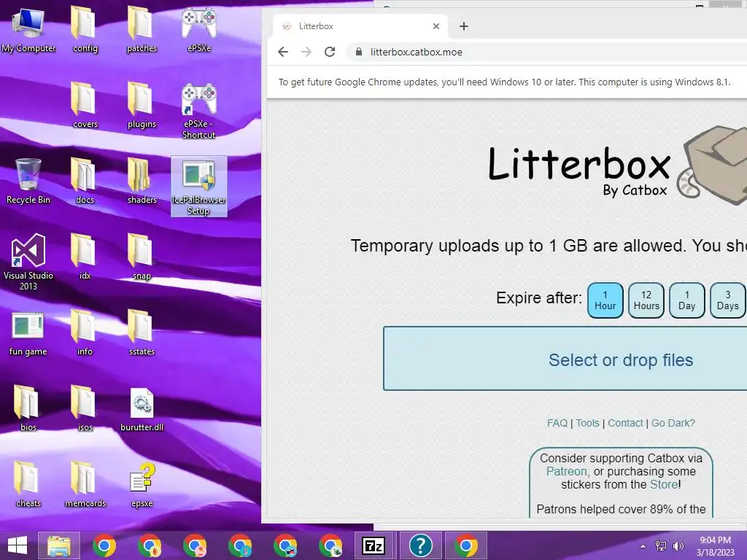View site information lock icon
Viewport: 747px width, 560px height.
359,52
